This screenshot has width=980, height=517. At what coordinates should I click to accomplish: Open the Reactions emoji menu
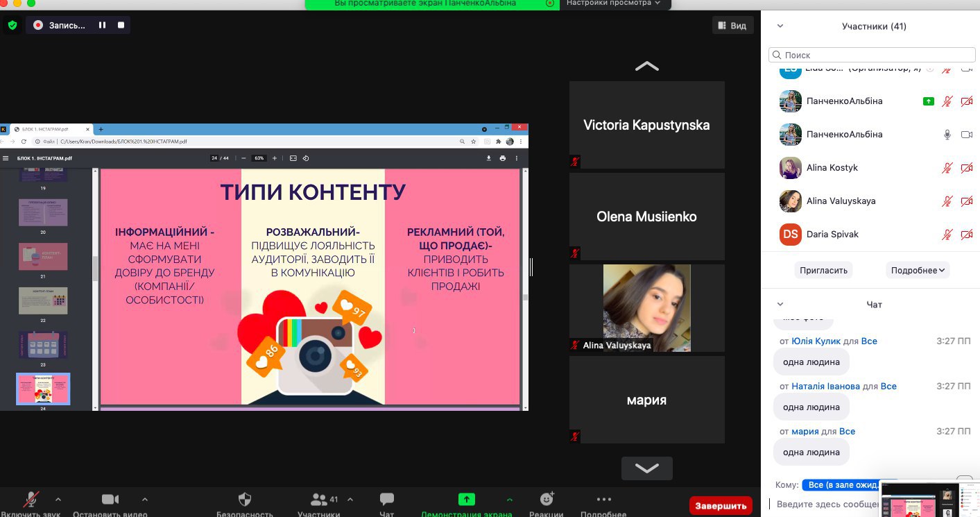click(x=547, y=499)
